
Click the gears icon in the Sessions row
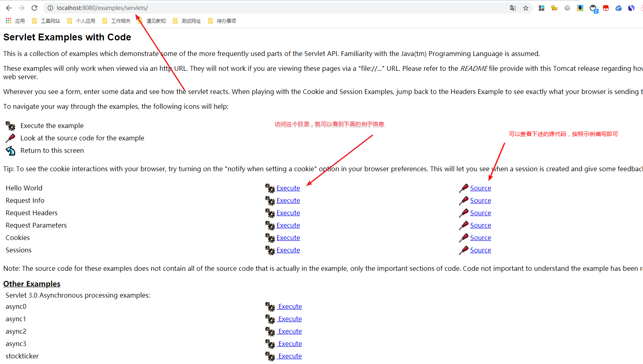point(270,250)
